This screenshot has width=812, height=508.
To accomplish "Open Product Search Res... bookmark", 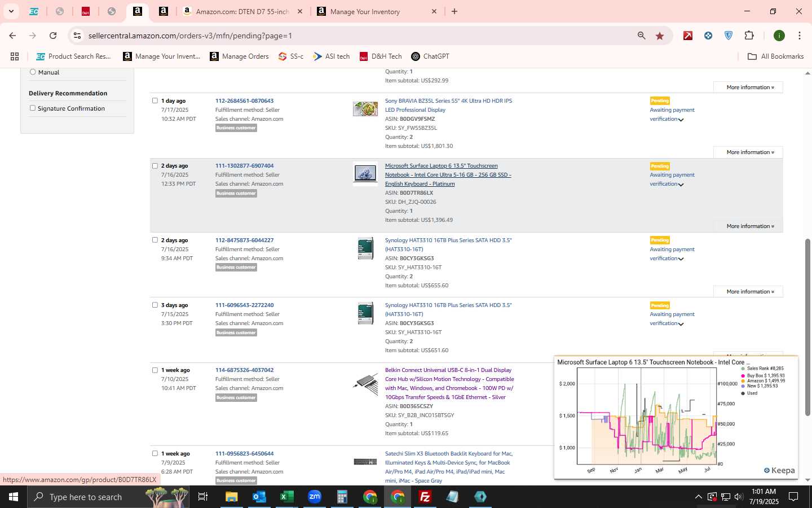I will tap(73, 56).
